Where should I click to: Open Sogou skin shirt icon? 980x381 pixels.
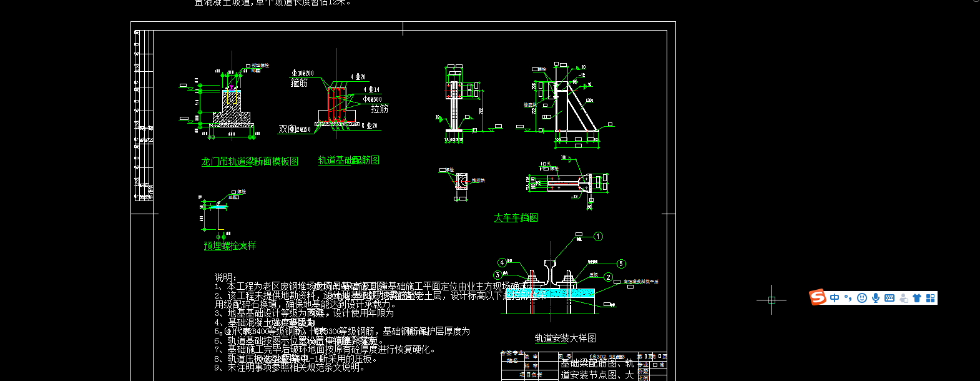tap(917, 298)
